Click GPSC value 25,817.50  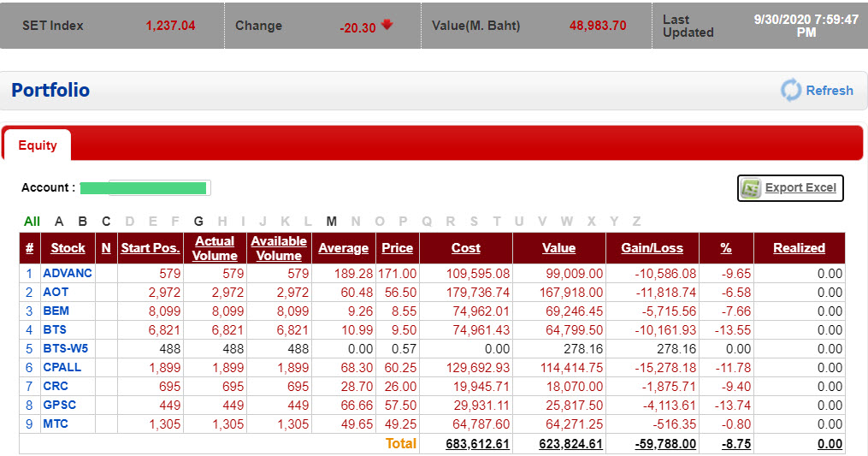[x=574, y=406]
